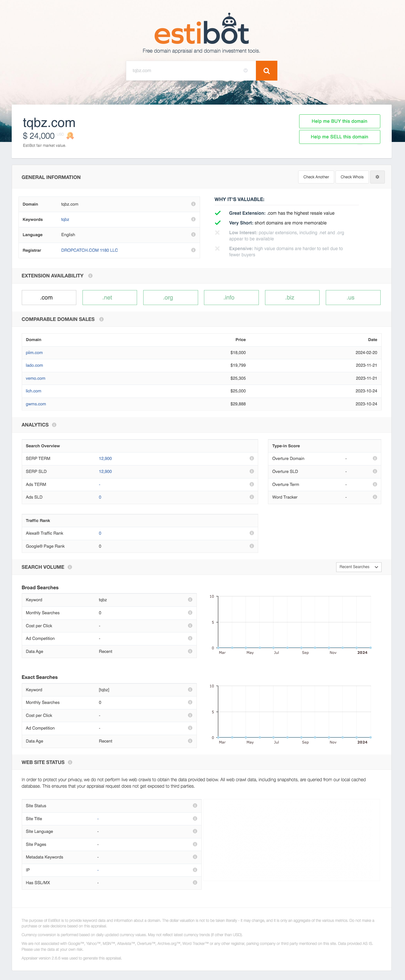Click the award badge next to $24,000
405x980 pixels.
(70, 136)
